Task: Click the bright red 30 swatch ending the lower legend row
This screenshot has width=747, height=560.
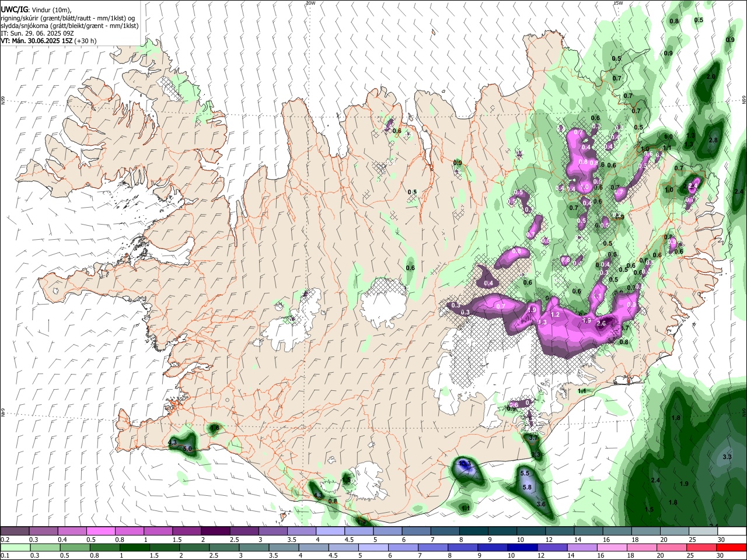Action: [731, 548]
